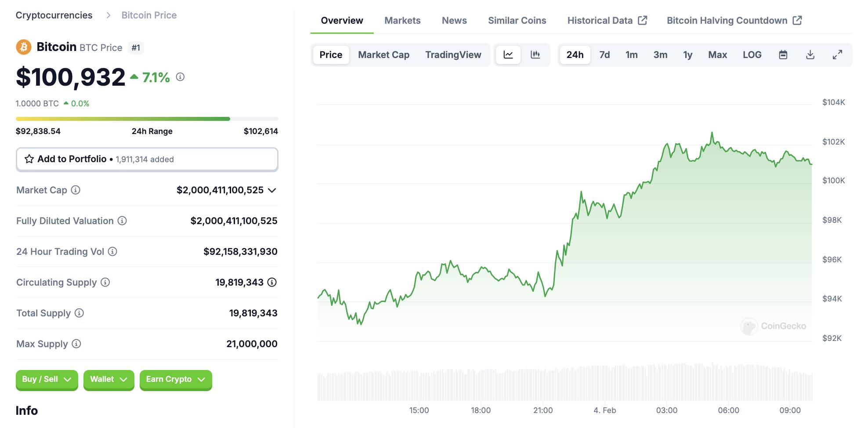This screenshot has width=868, height=428.
Task: Select the 24h time range
Action: (575, 55)
